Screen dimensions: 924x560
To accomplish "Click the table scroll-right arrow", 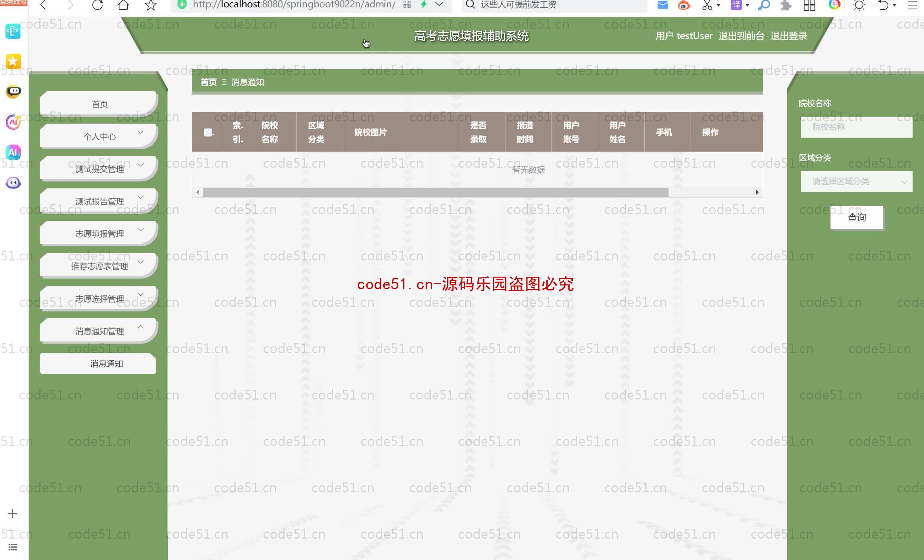I will 757,192.
